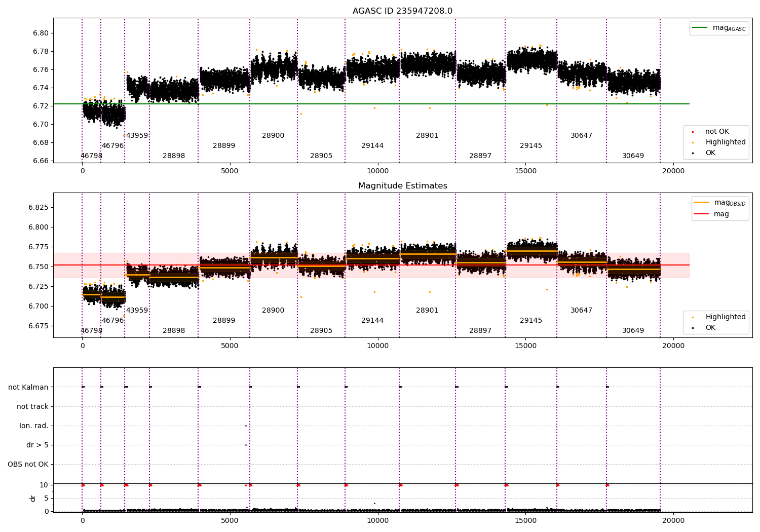
Task: Click the 'not Kalman' axis label
Action: [x=28, y=387]
